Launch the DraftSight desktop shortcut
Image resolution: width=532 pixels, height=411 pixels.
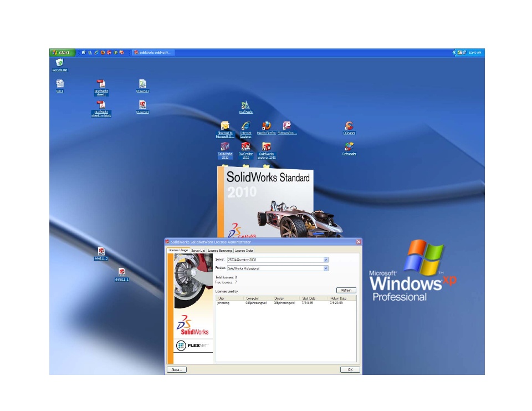click(245, 107)
